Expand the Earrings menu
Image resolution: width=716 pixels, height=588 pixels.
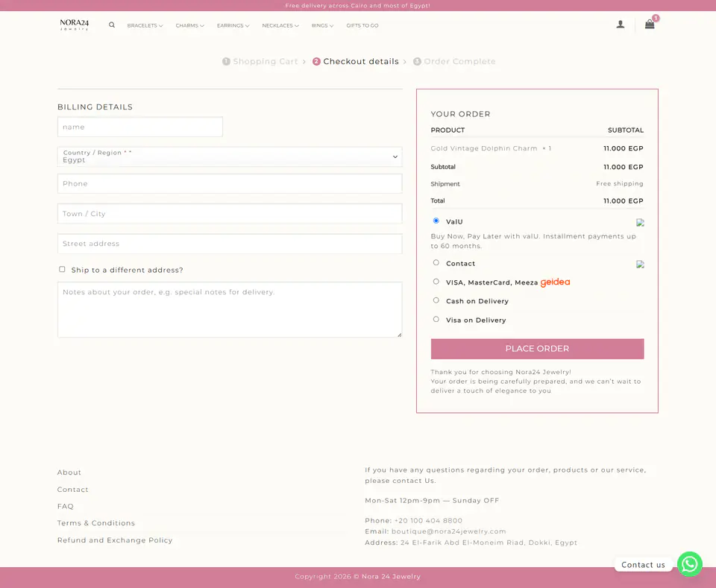[x=233, y=25]
